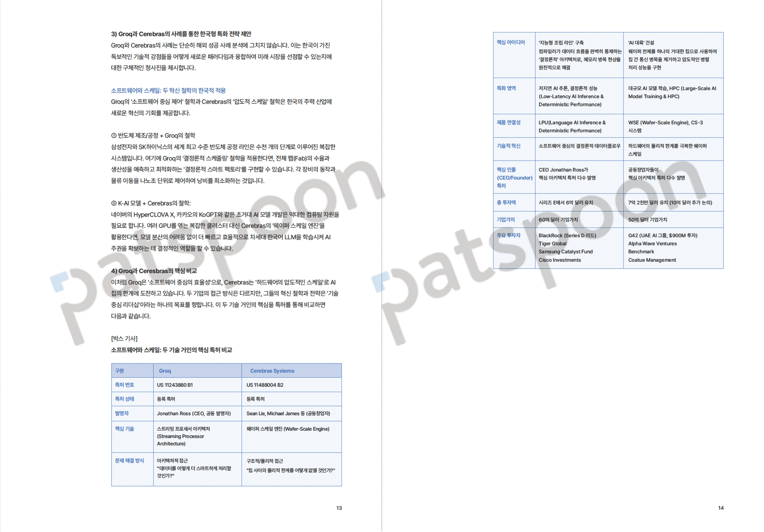
Task: Click the '특허 상태' row label
Action: [124, 399]
